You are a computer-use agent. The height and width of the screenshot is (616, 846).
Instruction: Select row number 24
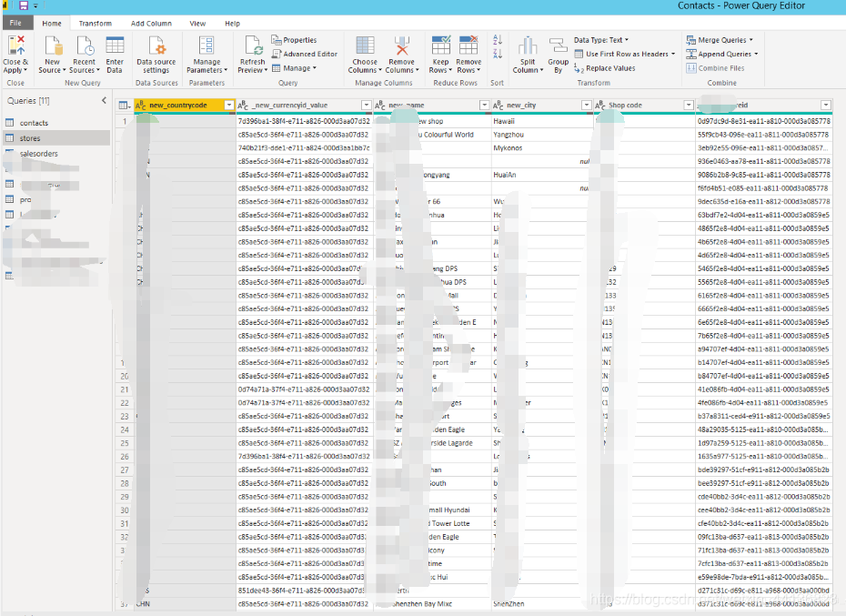pyautogui.click(x=125, y=429)
